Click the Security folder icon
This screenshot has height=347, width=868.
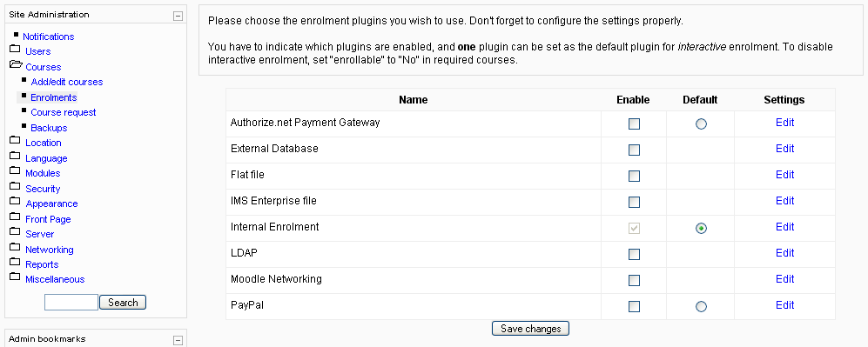[x=15, y=187]
